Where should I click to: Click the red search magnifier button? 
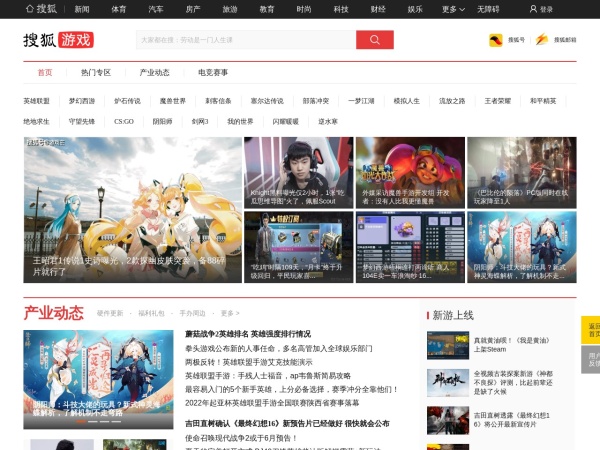374,40
